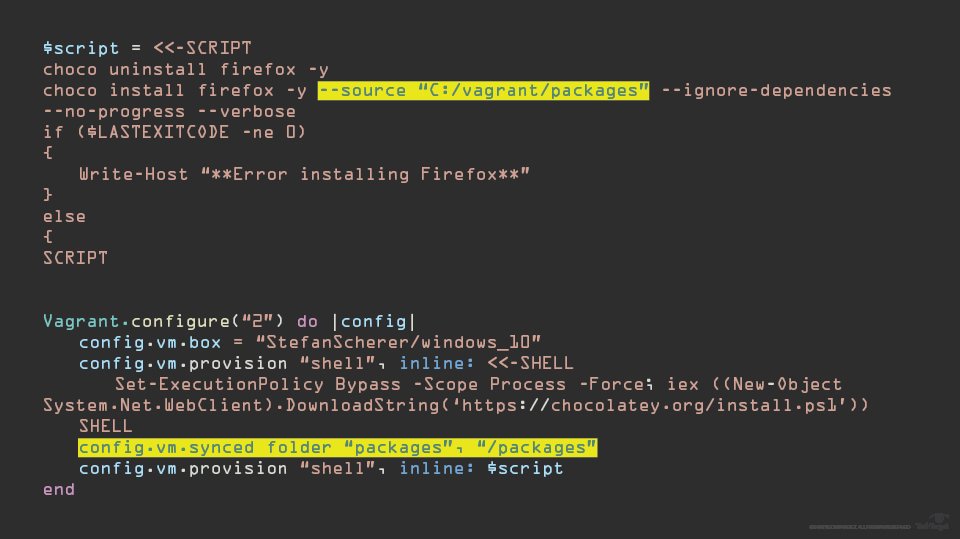Click the |config| block parameter
The height and width of the screenshot is (539, 960).
coord(373,322)
